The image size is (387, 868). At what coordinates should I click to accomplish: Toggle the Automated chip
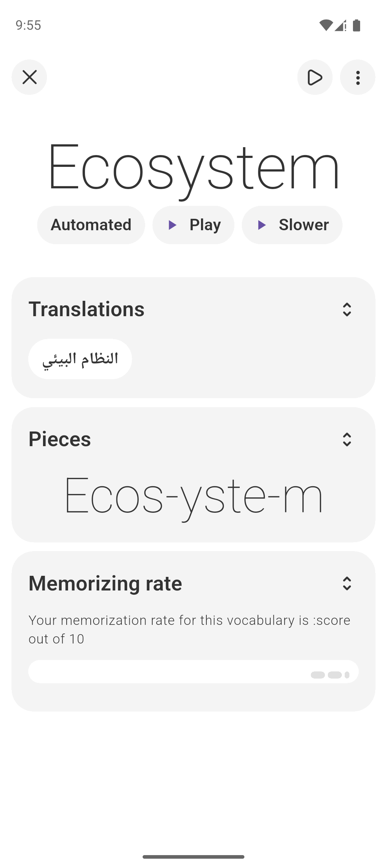(x=91, y=225)
